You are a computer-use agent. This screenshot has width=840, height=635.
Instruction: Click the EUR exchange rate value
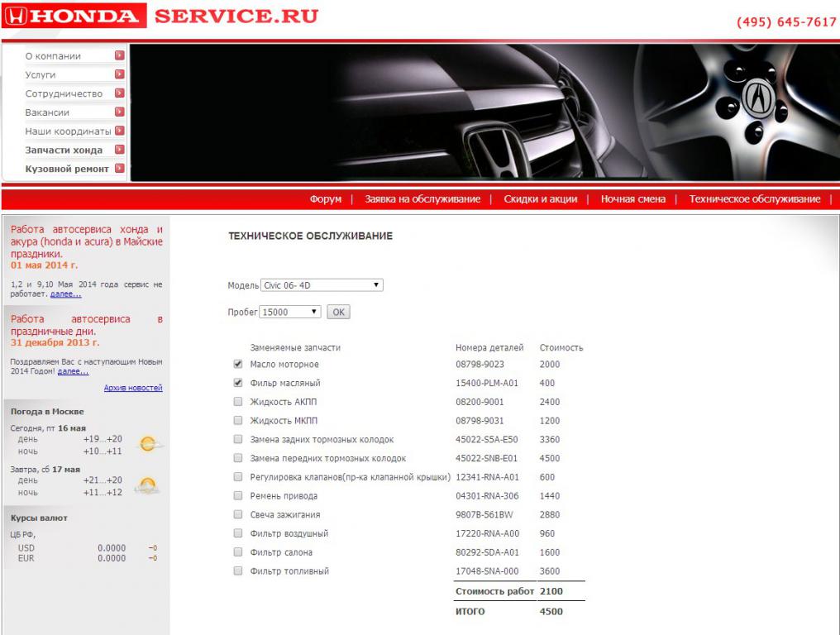[x=112, y=558]
